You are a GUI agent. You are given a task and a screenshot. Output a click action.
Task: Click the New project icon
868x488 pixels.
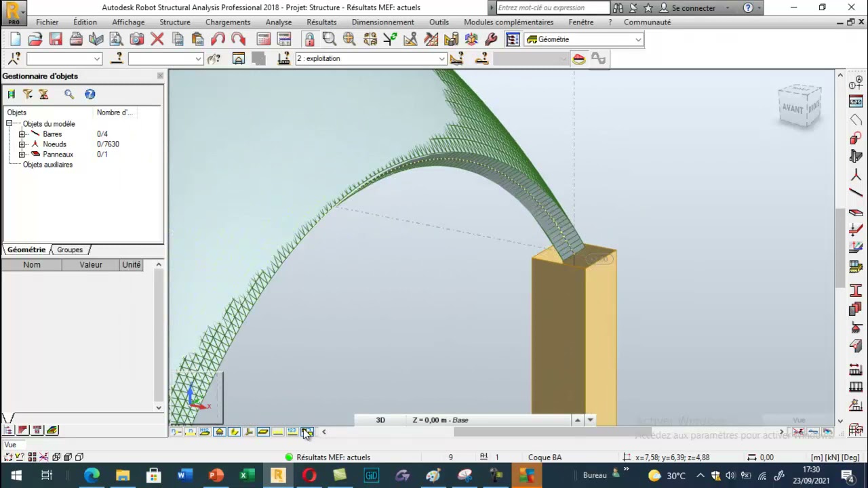[16, 39]
